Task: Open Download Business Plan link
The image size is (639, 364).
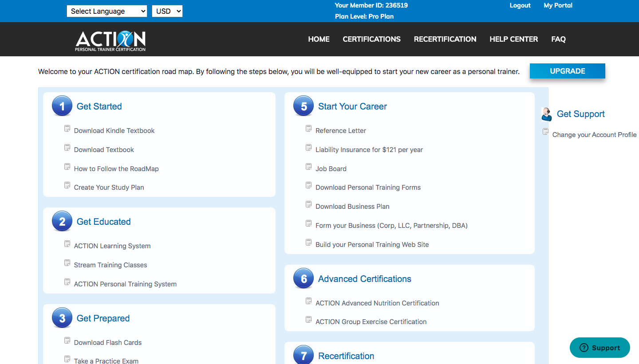Action: point(352,207)
